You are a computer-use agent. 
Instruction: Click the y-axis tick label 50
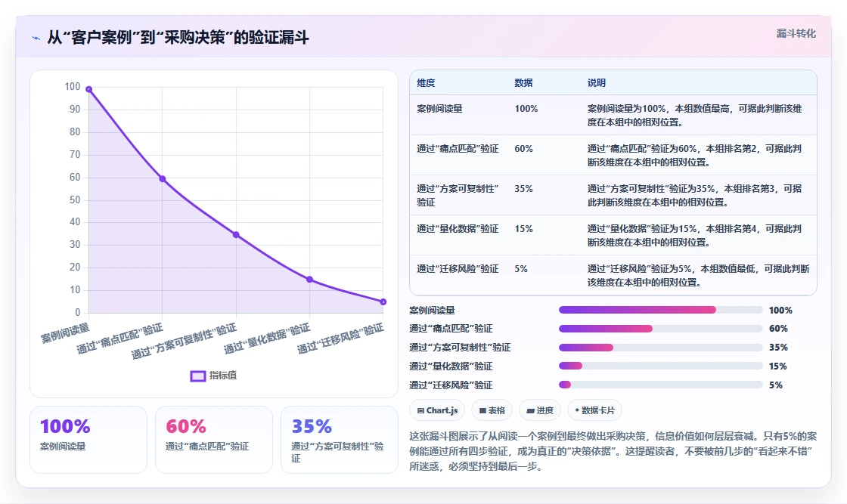pyautogui.click(x=75, y=199)
